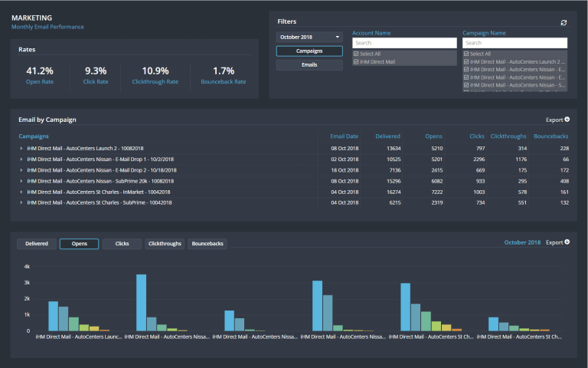Sort by the Delivered column header
588x368 pixels.
coord(387,136)
